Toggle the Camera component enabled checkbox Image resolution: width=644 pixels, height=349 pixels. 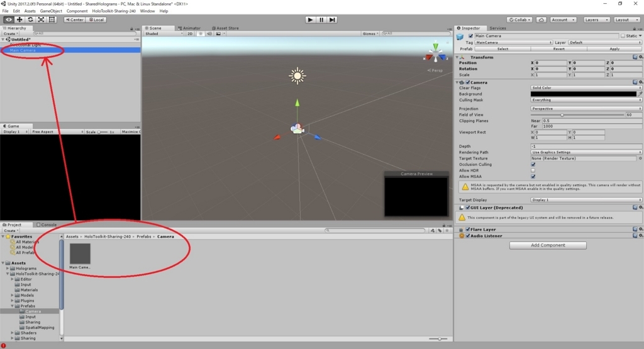click(x=468, y=82)
